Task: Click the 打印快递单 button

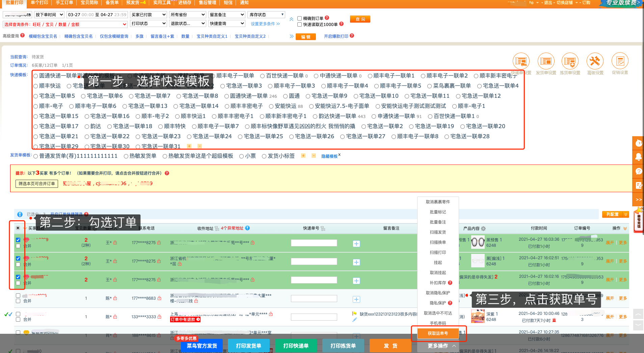Action: (296, 346)
